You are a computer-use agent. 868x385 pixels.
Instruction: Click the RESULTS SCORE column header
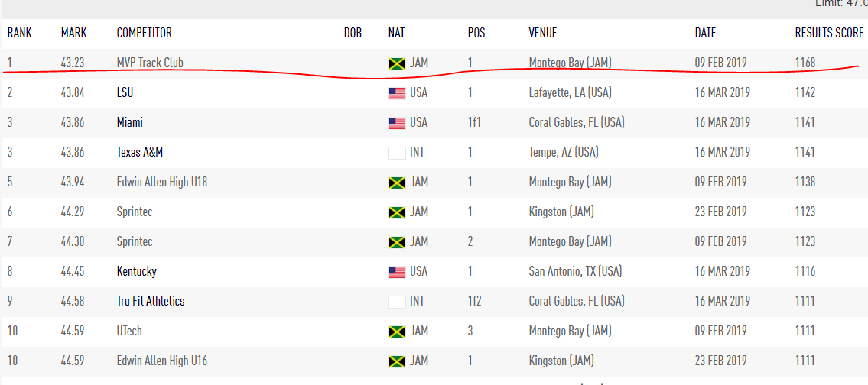[829, 33]
